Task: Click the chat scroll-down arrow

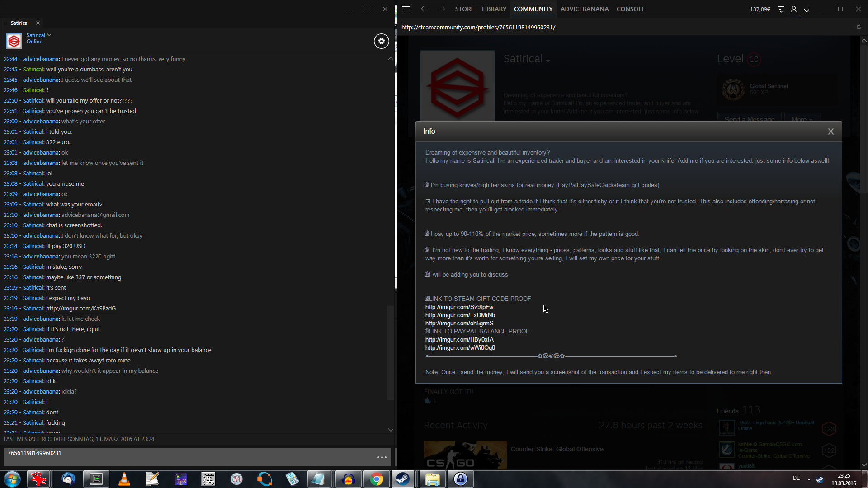Action: (x=391, y=430)
